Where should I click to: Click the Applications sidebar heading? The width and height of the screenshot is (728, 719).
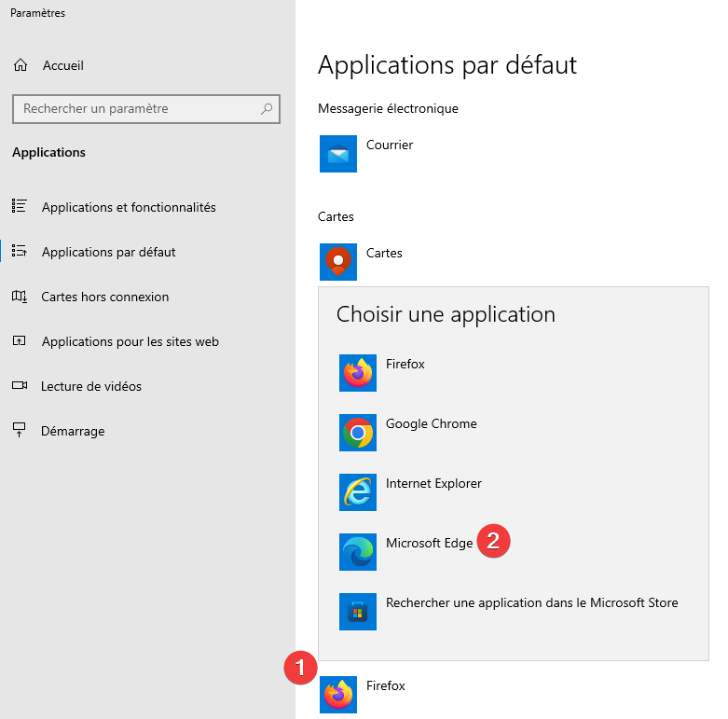pyautogui.click(x=48, y=152)
